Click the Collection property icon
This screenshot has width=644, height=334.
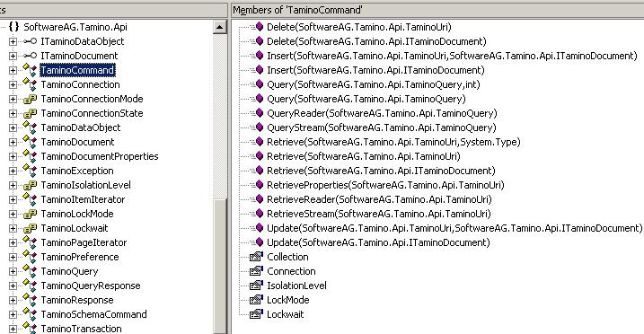pos(256,257)
